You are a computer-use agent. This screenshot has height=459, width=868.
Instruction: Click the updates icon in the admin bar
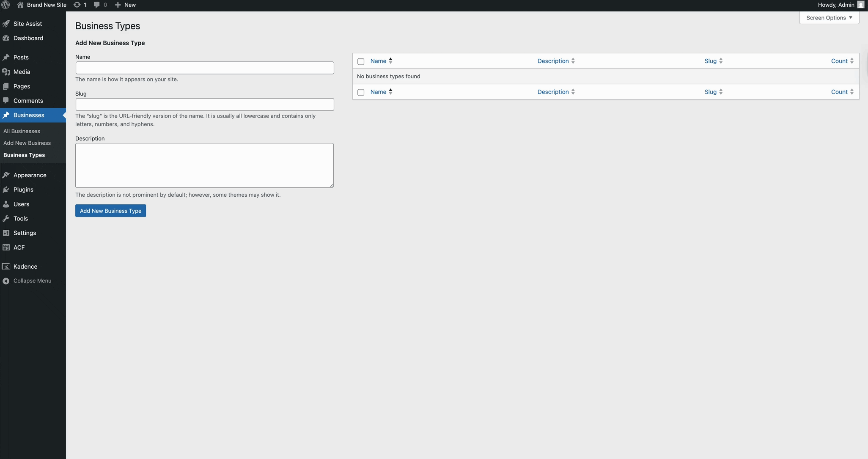tap(77, 5)
